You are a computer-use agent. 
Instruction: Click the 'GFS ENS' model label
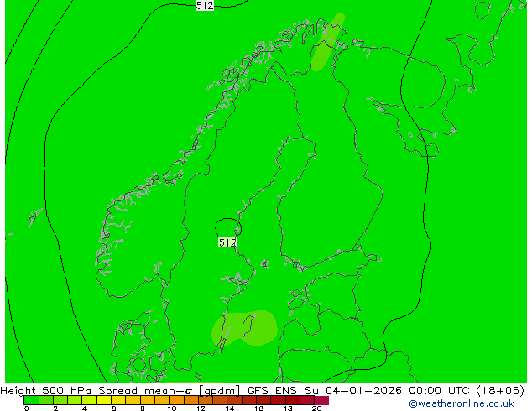(x=272, y=391)
